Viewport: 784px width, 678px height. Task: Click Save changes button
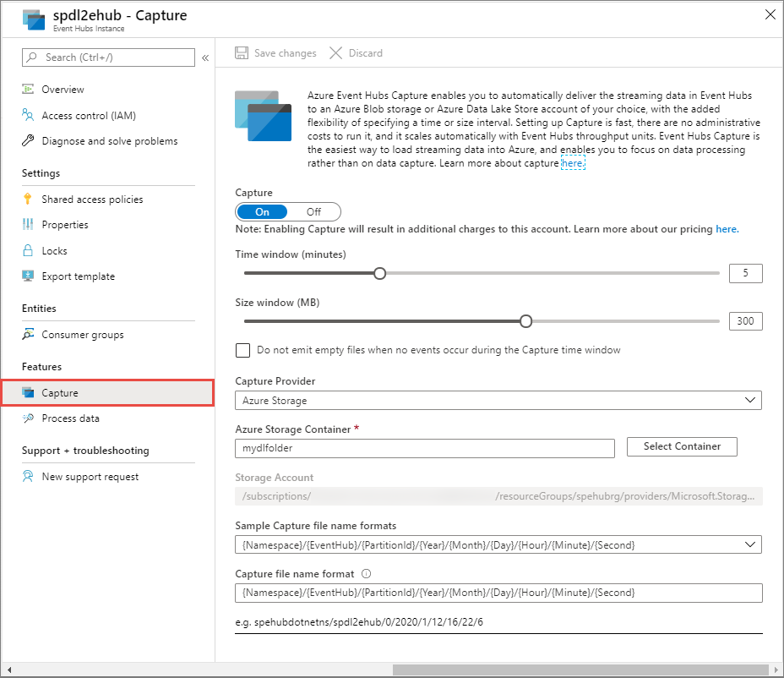pyautogui.click(x=276, y=53)
